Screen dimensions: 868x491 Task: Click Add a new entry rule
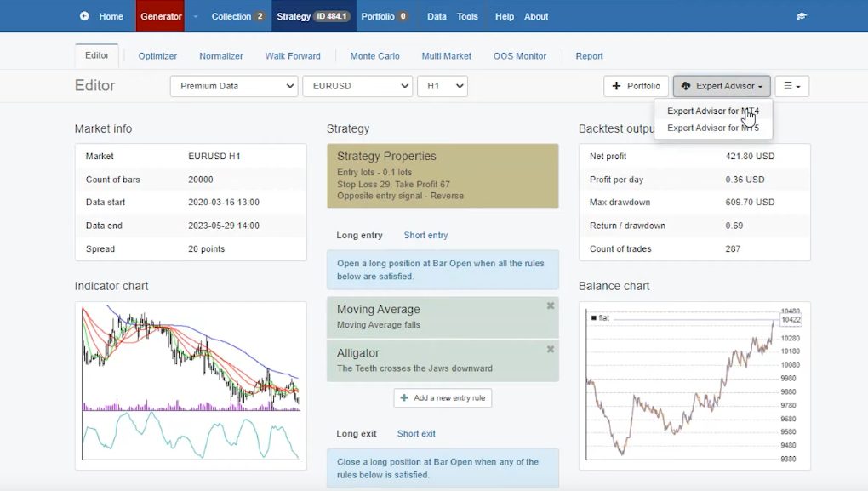pos(443,398)
